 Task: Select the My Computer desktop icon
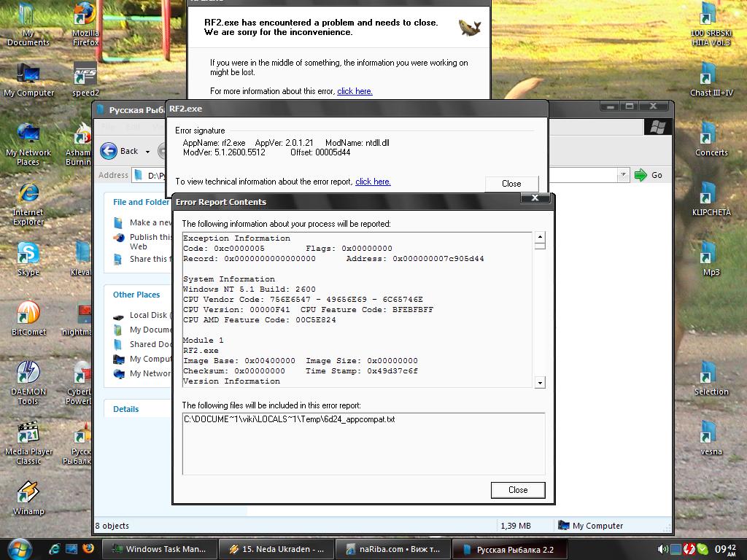tap(28, 79)
